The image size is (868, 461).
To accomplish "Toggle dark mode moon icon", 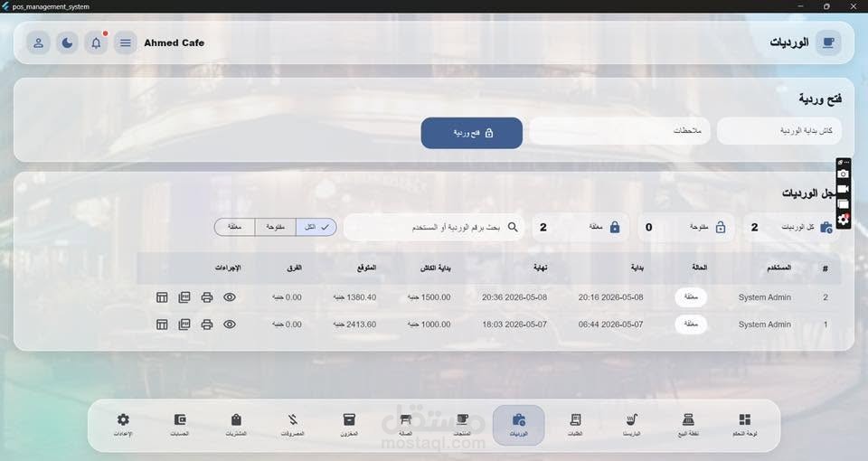I will coord(67,42).
